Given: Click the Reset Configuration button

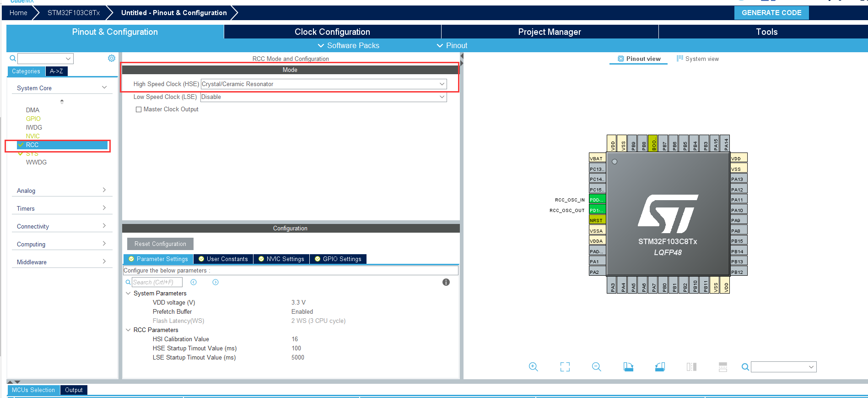Looking at the screenshot, I should 160,244.
